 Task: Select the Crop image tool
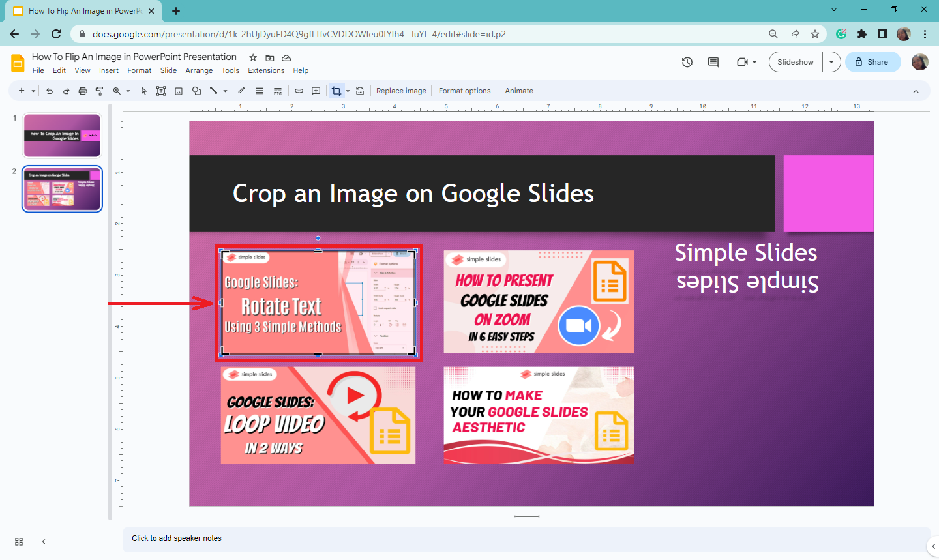[x=336, y=91]
